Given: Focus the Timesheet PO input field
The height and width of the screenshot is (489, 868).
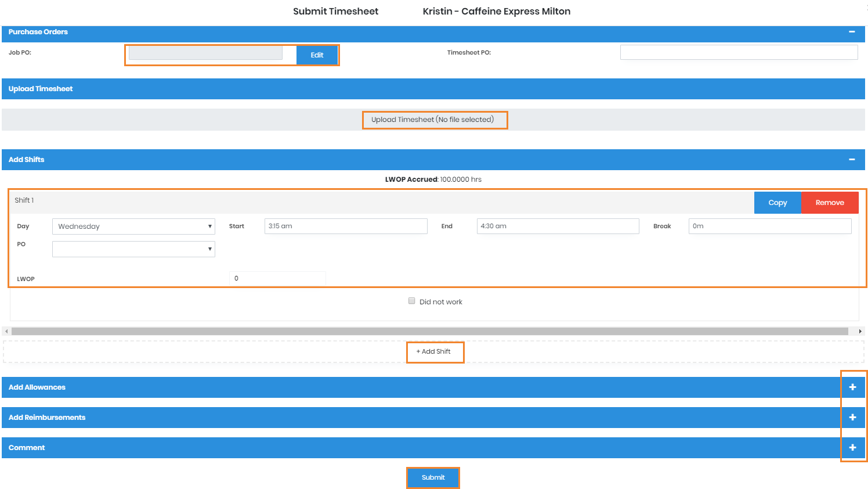Looking at the screenshot, I should (x=739, y=52).
